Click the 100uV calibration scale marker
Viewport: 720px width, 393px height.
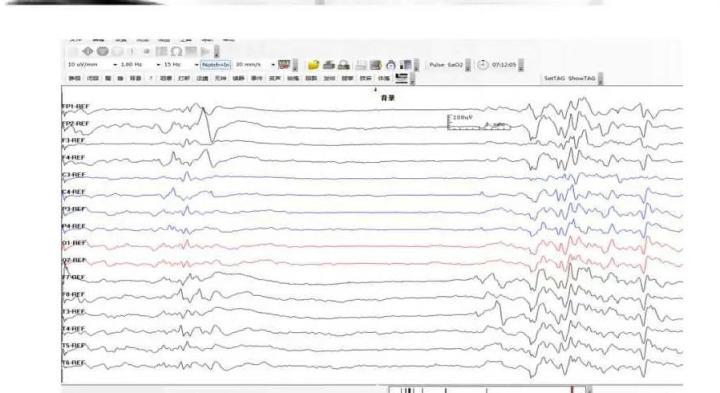[x=478, y=122]
